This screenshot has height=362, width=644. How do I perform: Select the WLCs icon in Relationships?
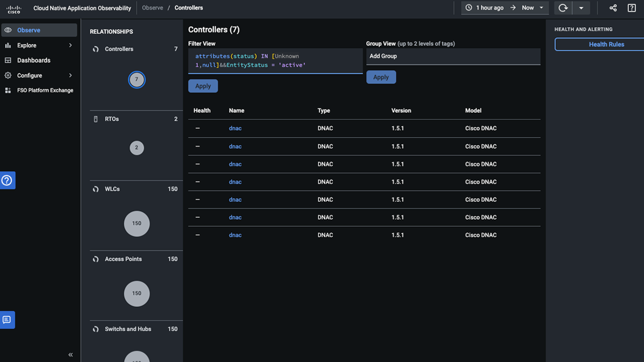[x=96, y=189]
